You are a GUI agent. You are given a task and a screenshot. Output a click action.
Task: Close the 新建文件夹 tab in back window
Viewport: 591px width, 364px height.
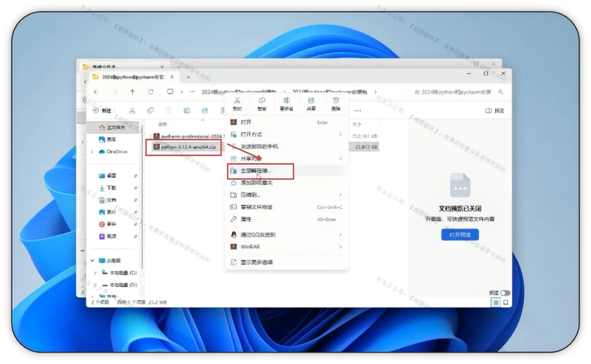[162, 67]
